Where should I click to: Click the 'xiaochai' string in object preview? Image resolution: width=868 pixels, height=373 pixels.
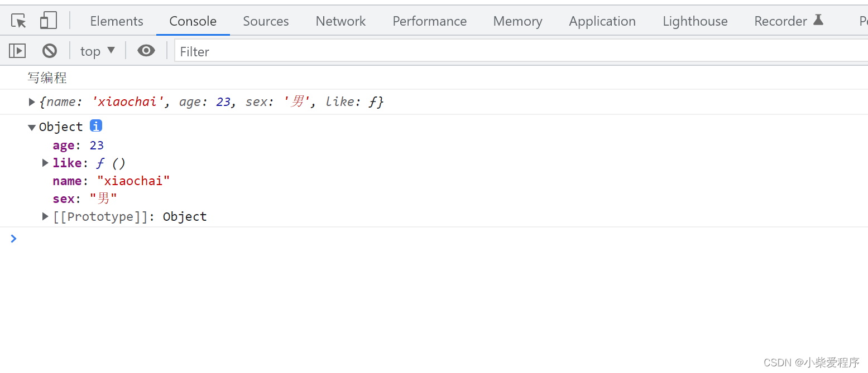[x=127, y=101]
